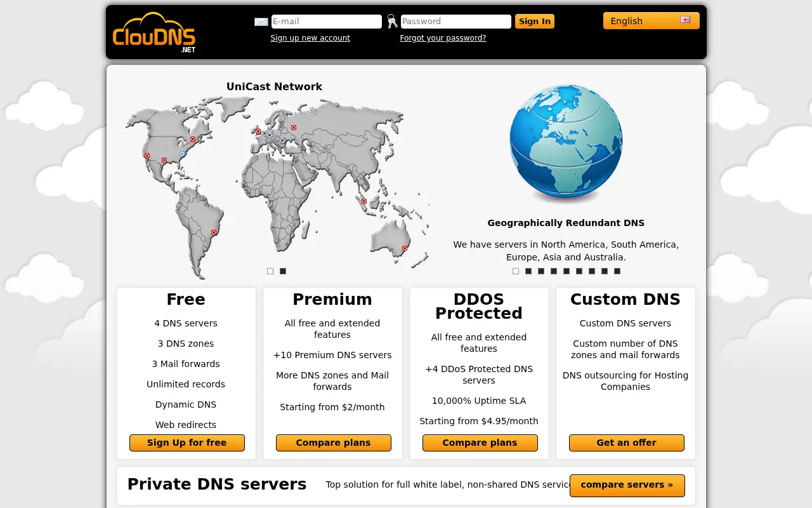Click the Premium plan heading

pos(332,299)
